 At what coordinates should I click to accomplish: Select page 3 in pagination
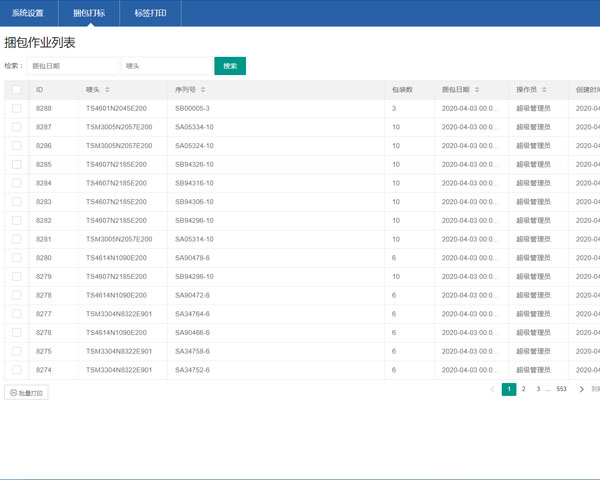[x=538, y=389]
